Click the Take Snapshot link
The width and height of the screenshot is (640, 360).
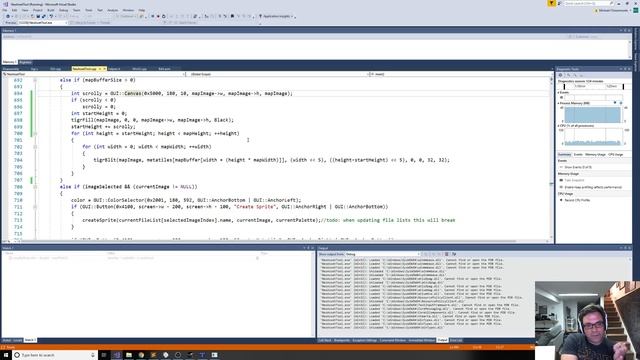click(x=574, y=180)
